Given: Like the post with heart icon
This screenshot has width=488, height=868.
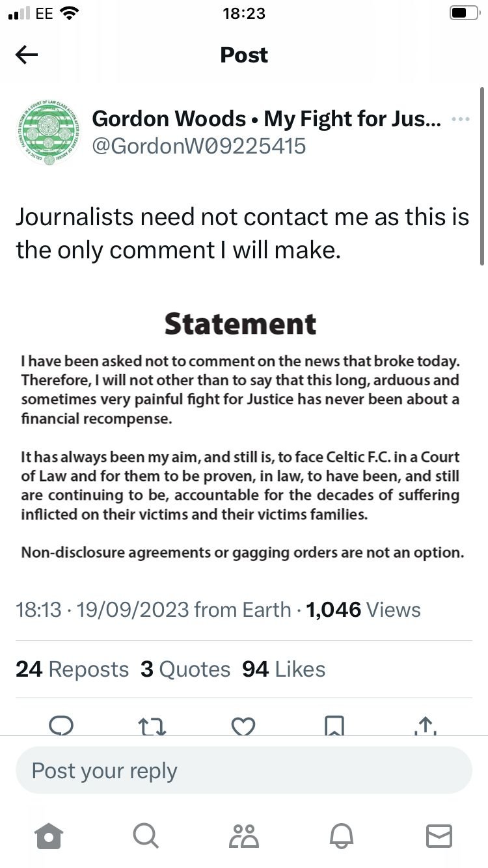Looking at the screenshot, I should click(x=243, y=726).
